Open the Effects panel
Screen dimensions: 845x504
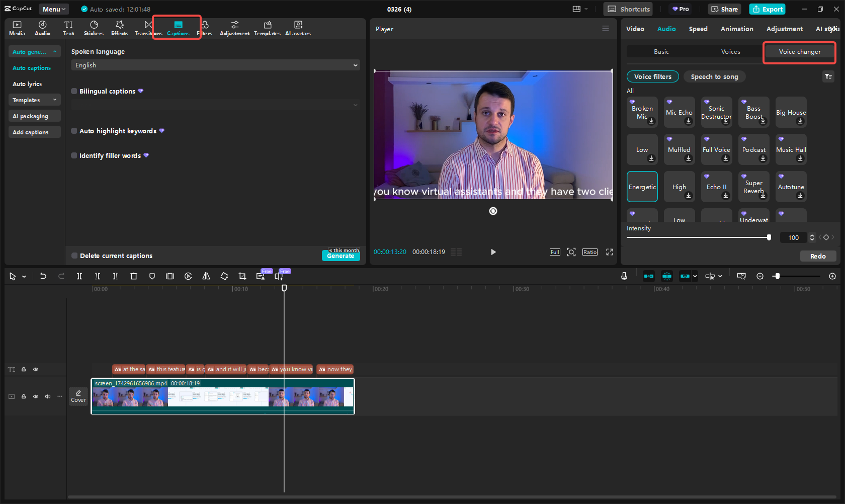point(119,28)
